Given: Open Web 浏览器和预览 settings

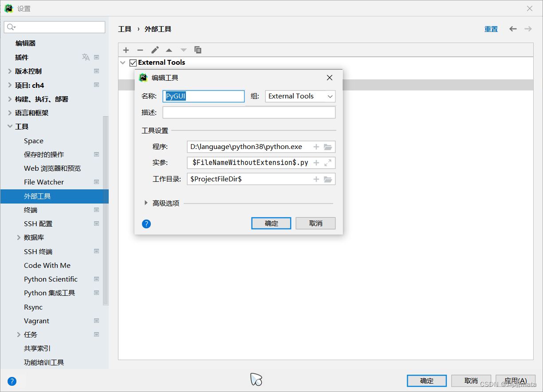Looking at the screenshot, I should point(52,168).
